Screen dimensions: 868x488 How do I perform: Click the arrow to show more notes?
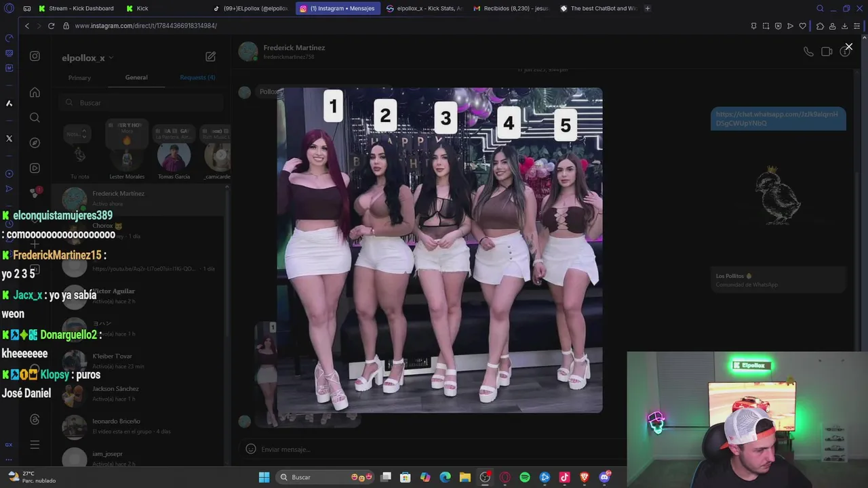220,156
